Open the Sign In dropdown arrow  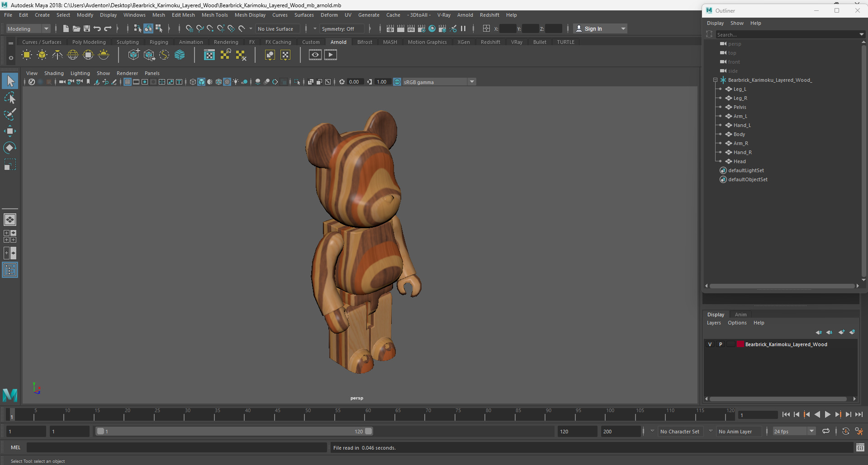click(x=623, y=28)
